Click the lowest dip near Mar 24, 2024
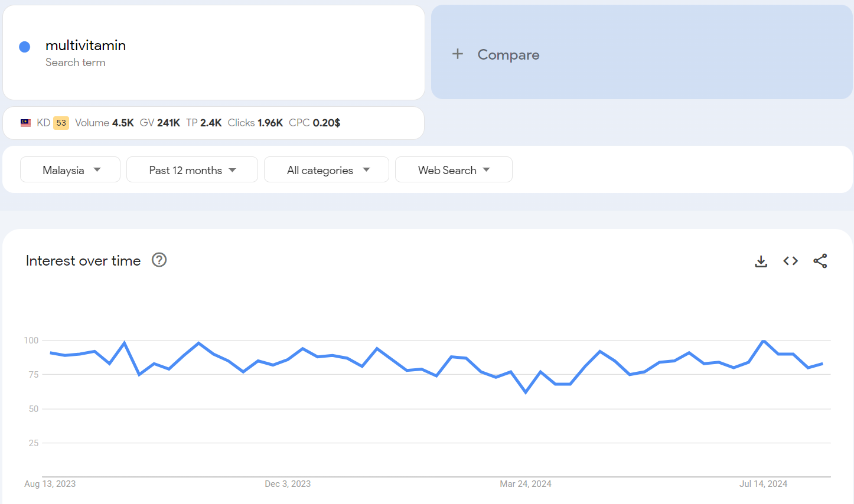This screenshot has width=854, height=504. click(526, 392)
